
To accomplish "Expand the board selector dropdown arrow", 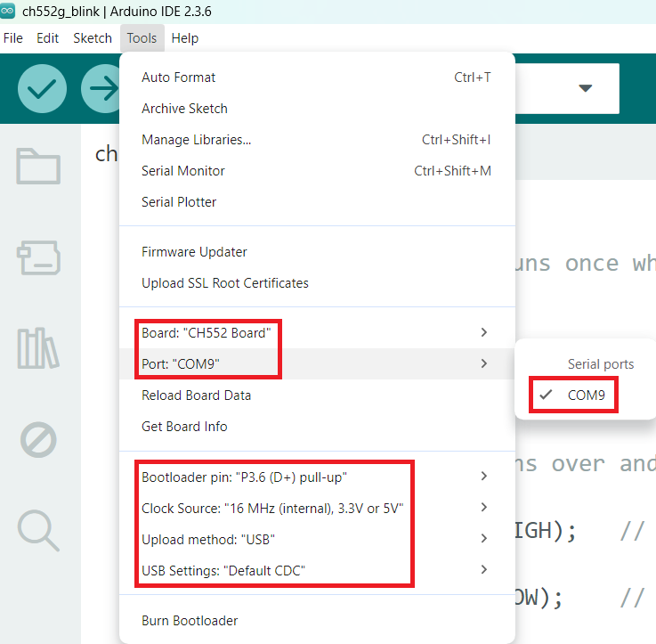I will coord(585,88).
